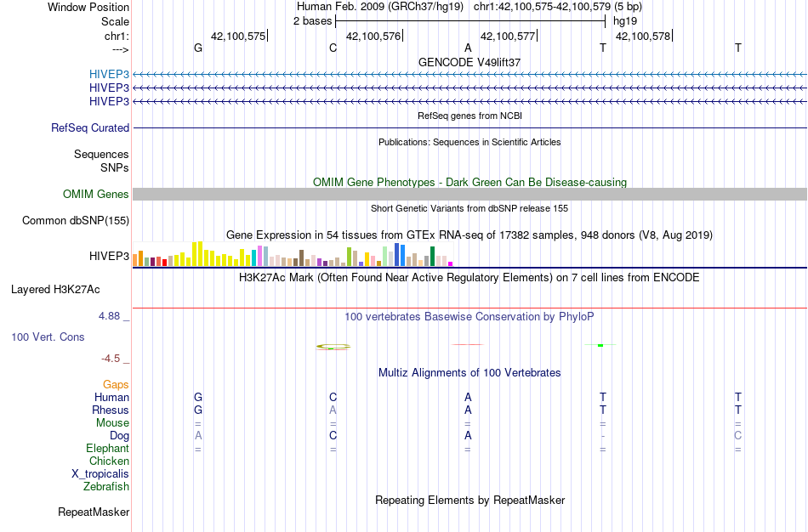
Task: Click the -4.5 PhyloP lower limit
Action: point(111,359)
